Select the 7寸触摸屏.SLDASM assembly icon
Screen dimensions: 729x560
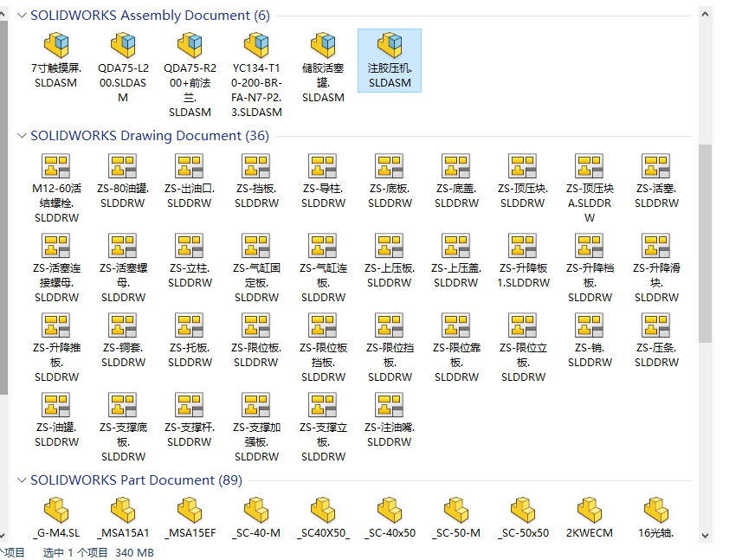pos(56,46)
